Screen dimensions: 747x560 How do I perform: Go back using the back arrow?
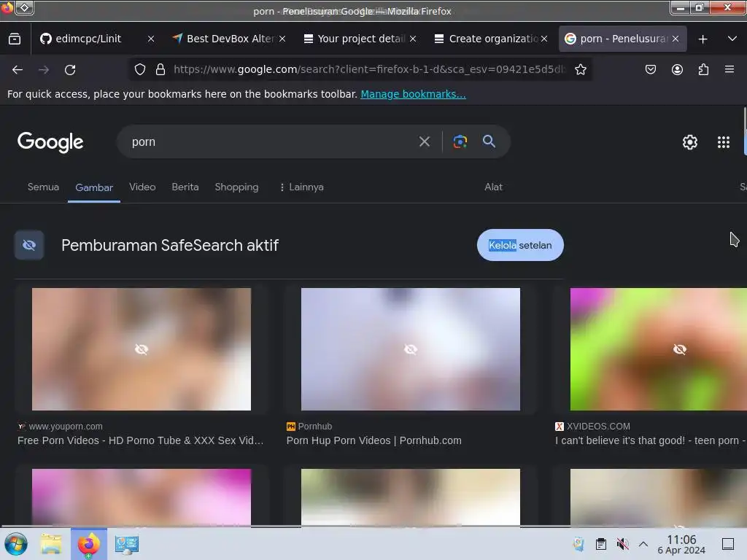(x=18, y=70)
